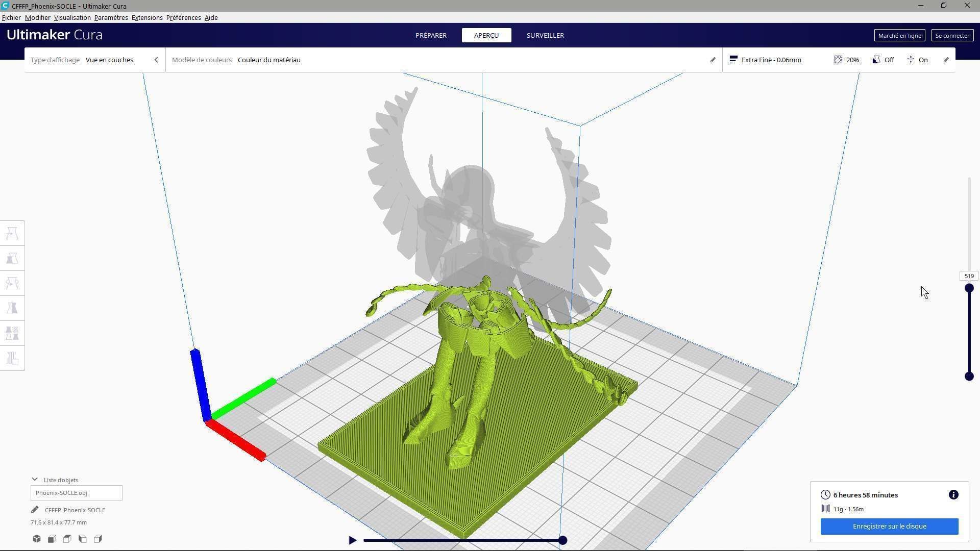Open print settings via pencil icon

pyautogui.click(x=946, y=60)
